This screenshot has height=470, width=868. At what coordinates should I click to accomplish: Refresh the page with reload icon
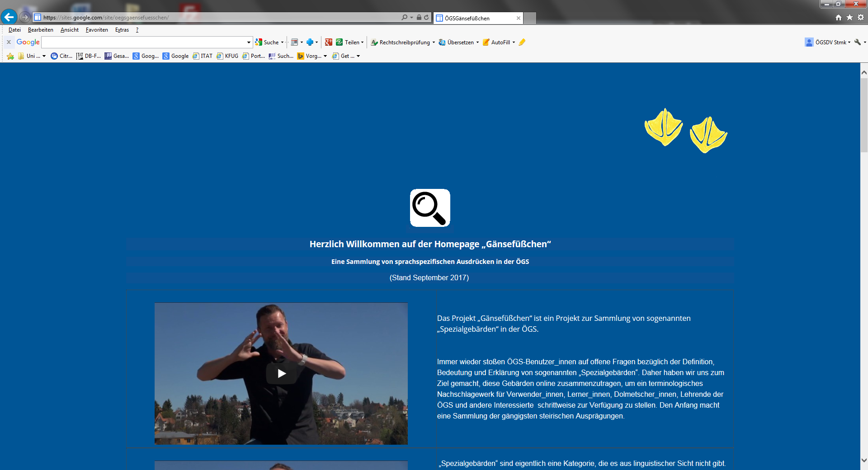click(426, 17)
